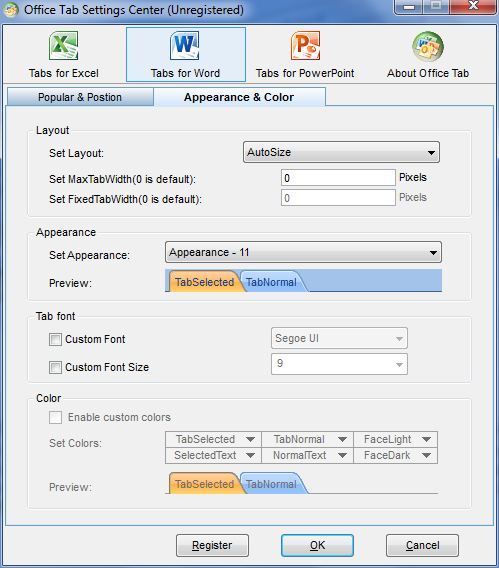Screen dimensions: 499x568
Task: Open the Set Appearance dropdown
Action: tap(303, 252)
